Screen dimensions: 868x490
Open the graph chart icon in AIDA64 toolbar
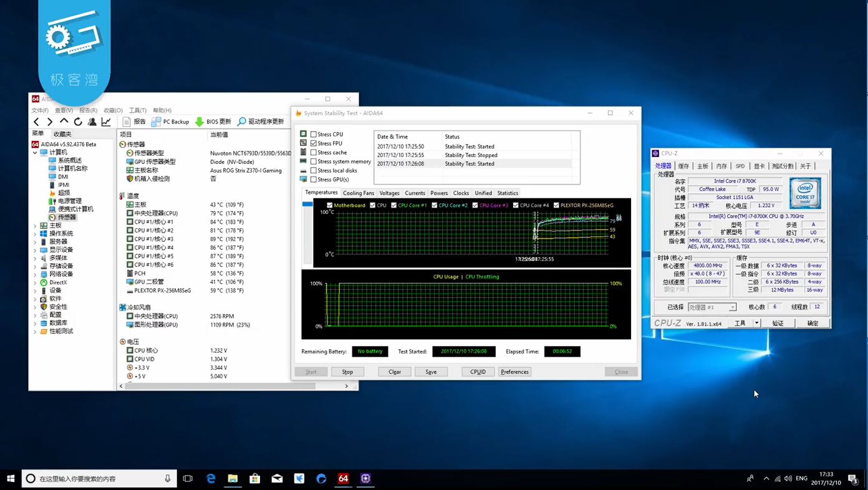[x=107, y=122]
